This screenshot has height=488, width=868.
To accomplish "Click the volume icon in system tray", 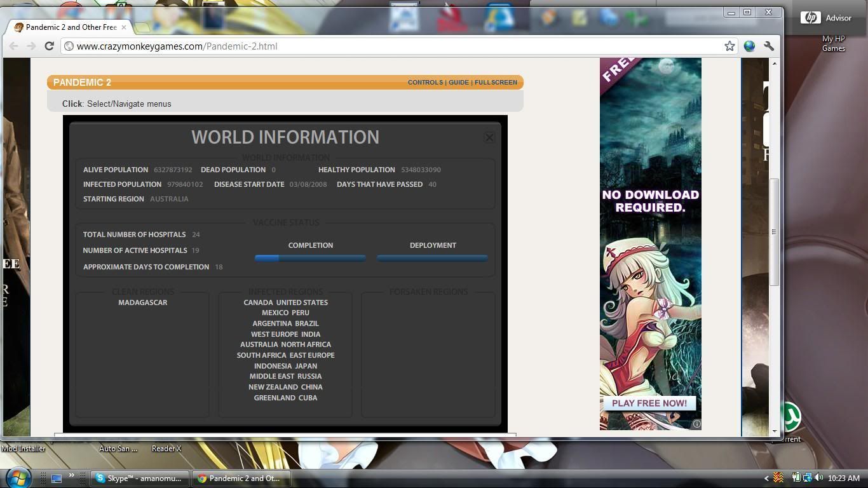I will coord(818,478).
